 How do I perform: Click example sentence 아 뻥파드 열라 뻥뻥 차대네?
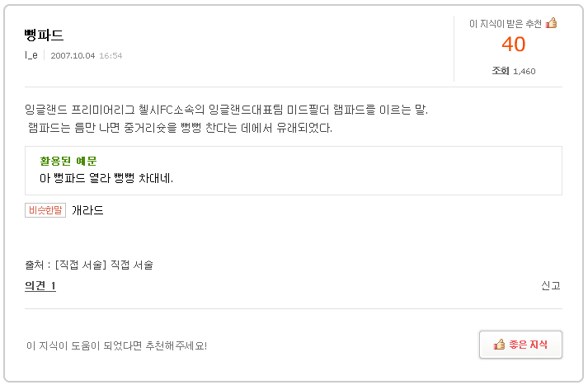(x=106, y=177)
